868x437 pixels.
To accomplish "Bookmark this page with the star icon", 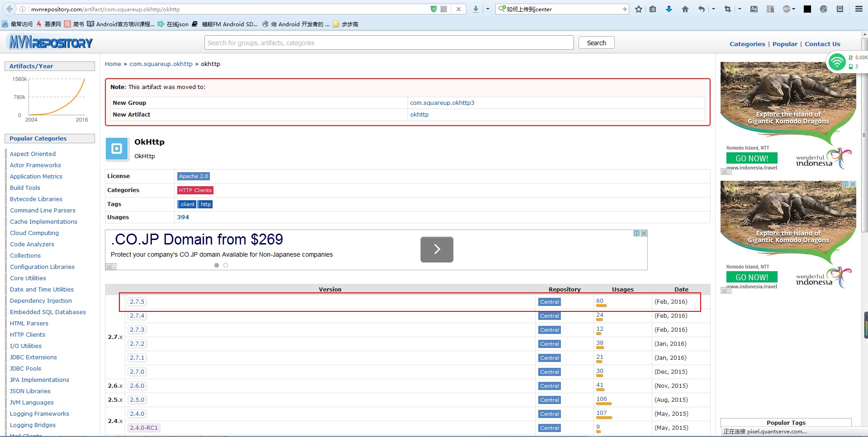I will 638,9.
